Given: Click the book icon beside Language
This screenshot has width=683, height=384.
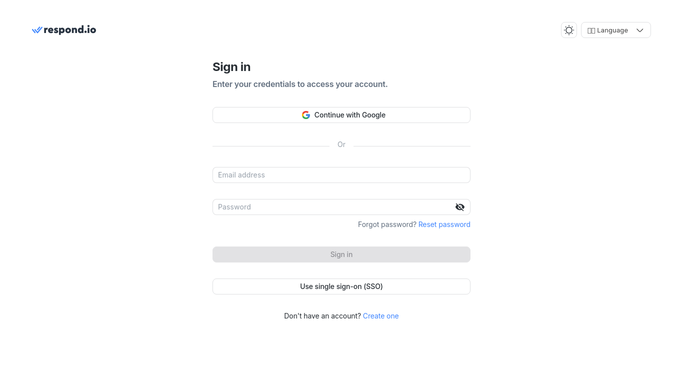Looking at the screenshot, I should 591,30.
